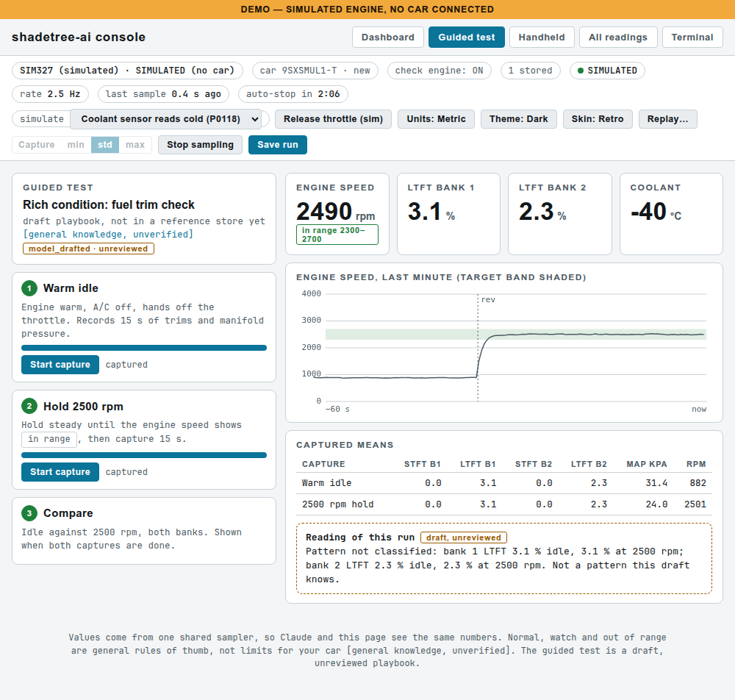The image size is (735, 700).
Task: Click the 'check engine: ON' pill
Action: coord(440,71)
